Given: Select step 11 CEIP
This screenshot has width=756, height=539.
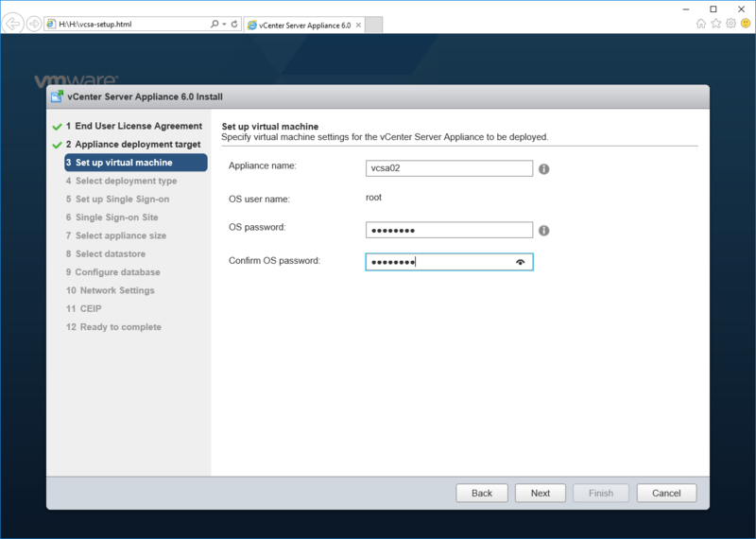Looking at the screenshot, I should click(x=84, y=309).
